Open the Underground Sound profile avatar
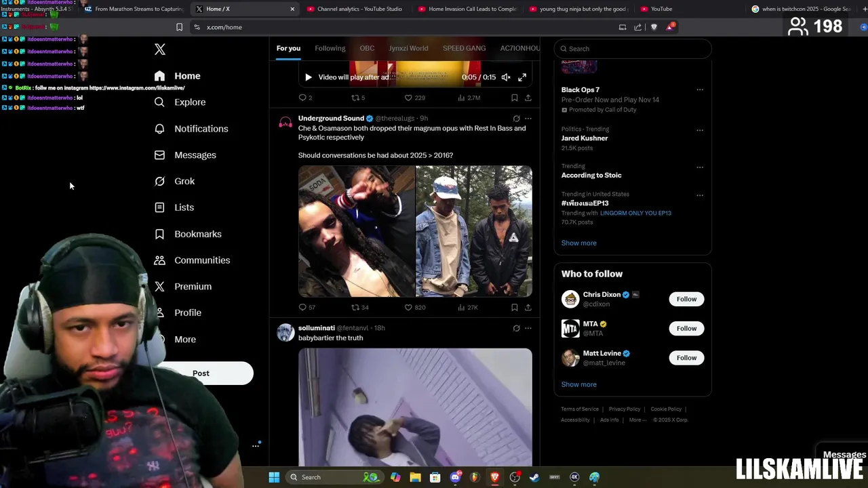868x488 pixels. pos(285,123)
